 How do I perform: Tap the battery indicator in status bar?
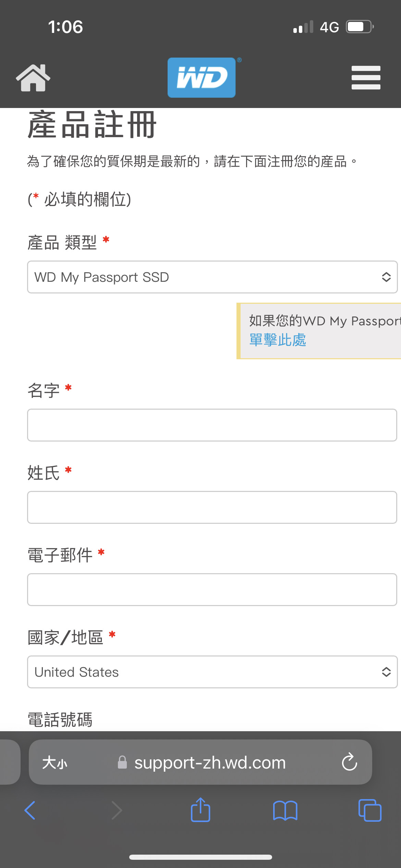[359, 27]
